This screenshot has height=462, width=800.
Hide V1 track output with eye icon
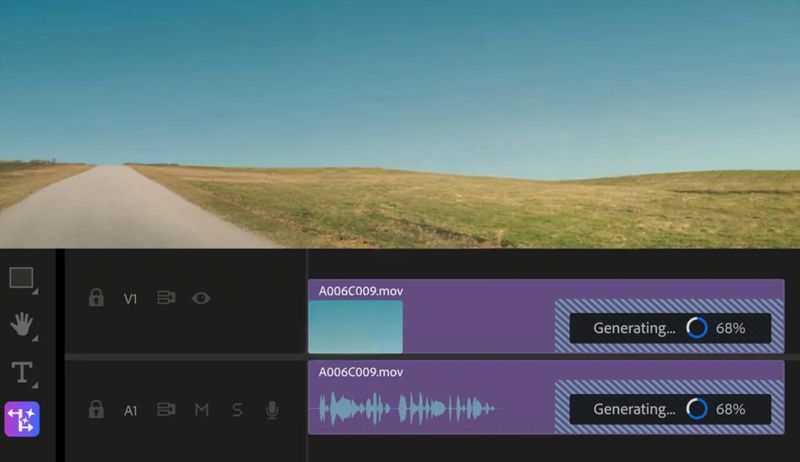[201, 298]
